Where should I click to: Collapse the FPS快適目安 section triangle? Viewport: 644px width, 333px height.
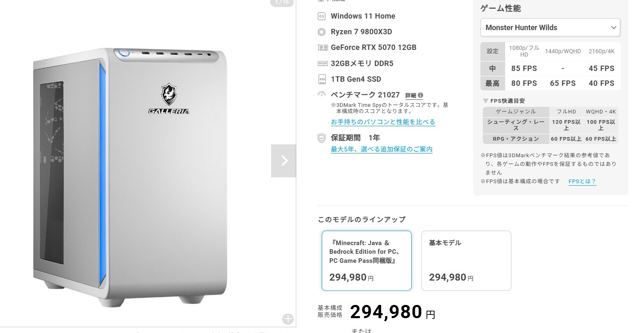[485, 101]
